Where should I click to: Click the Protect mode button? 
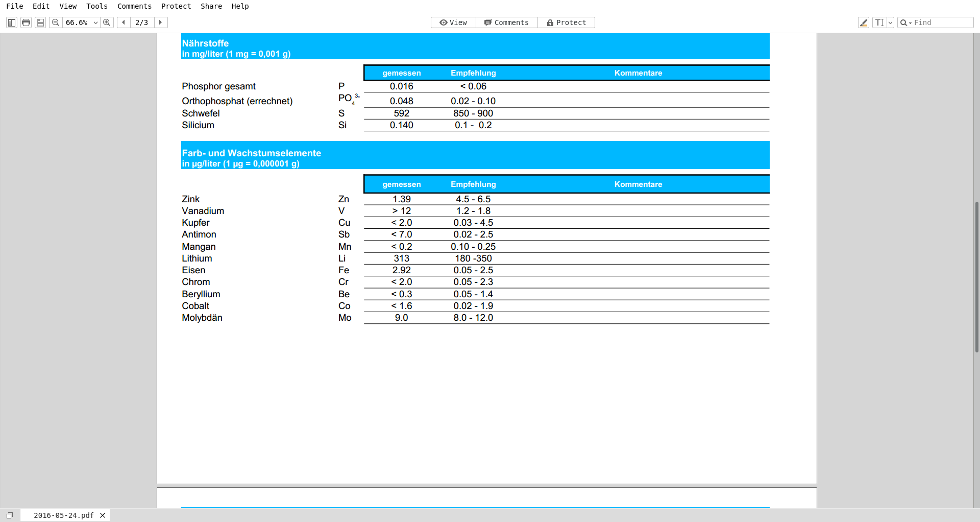coord(566,22)
